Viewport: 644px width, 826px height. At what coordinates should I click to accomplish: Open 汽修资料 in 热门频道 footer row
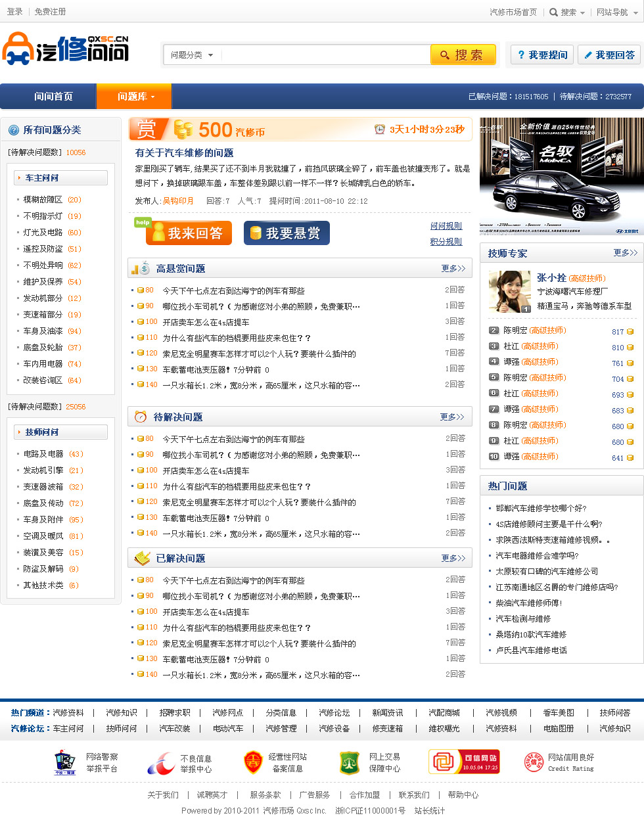pos(68,712)
